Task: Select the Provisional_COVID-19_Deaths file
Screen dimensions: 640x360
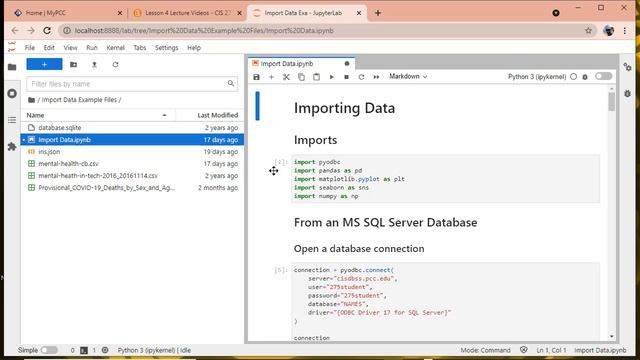Action: coord(132,188)
